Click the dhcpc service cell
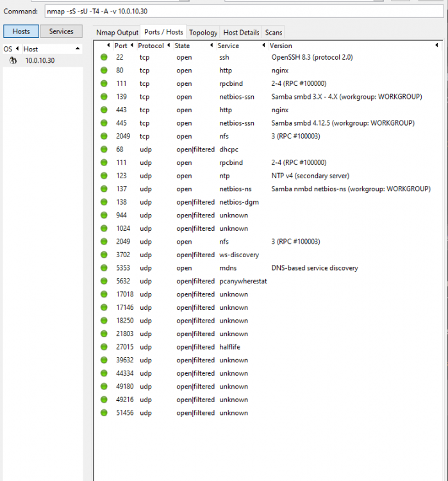The width and height of the screenshot is (448, 481). (x=228, y=149)
